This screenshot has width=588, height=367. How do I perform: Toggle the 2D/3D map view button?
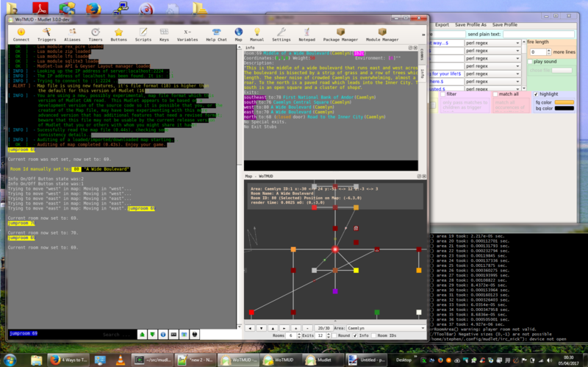coord(323,328)
